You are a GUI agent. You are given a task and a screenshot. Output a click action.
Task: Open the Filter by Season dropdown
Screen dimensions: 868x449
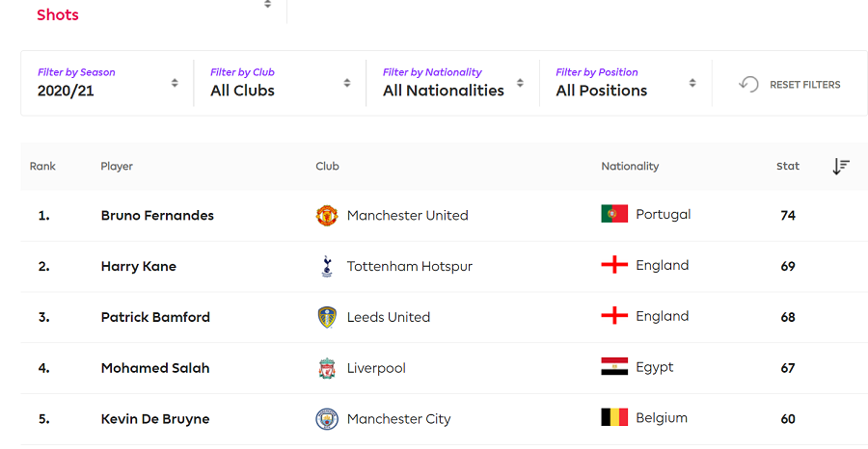pos(107,83)
